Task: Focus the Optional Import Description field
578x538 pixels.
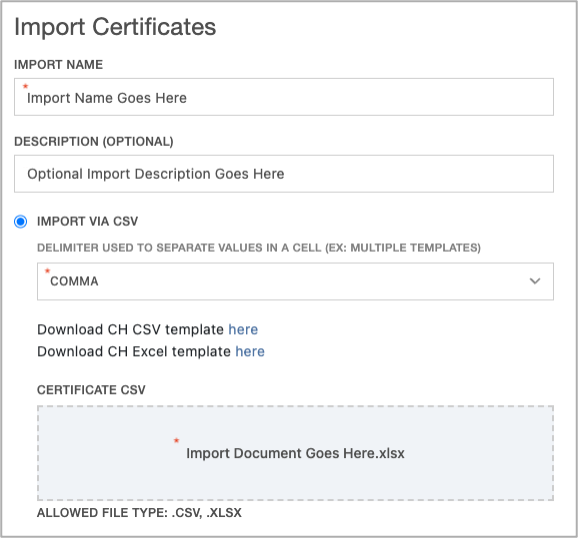Action: [x=283, y=174]
